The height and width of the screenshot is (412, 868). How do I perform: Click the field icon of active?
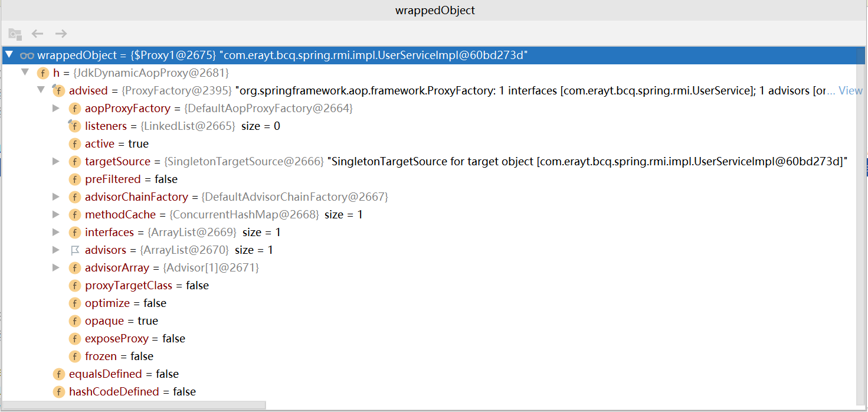tap(74, 144)
